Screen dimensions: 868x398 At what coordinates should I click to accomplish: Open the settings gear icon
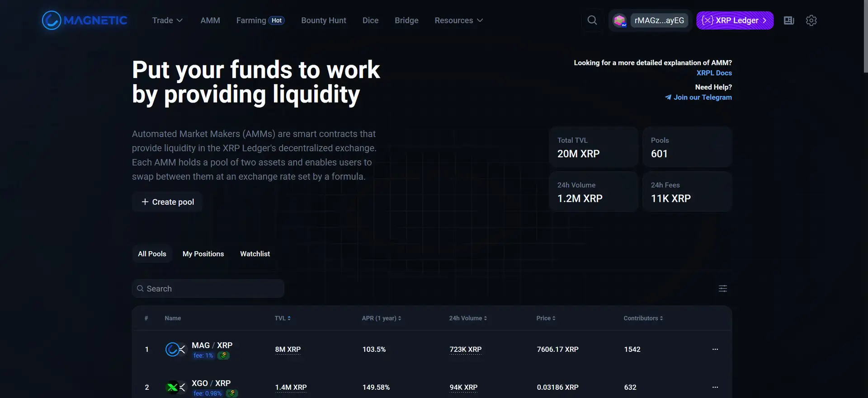[x=811, y=20]
